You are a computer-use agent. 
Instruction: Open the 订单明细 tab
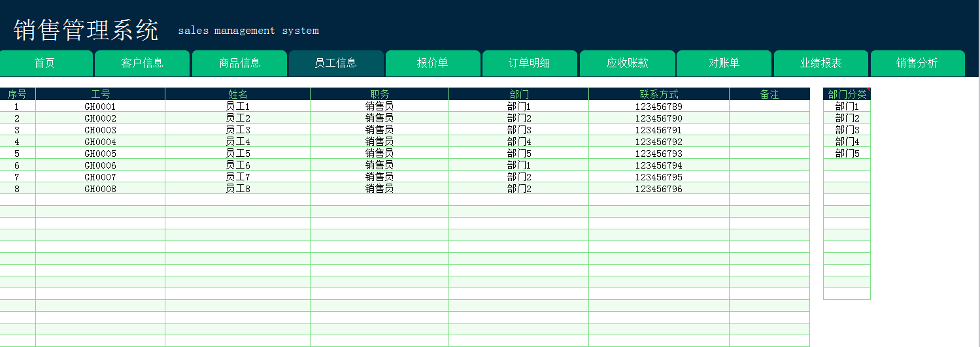click(x=530, y=63)
